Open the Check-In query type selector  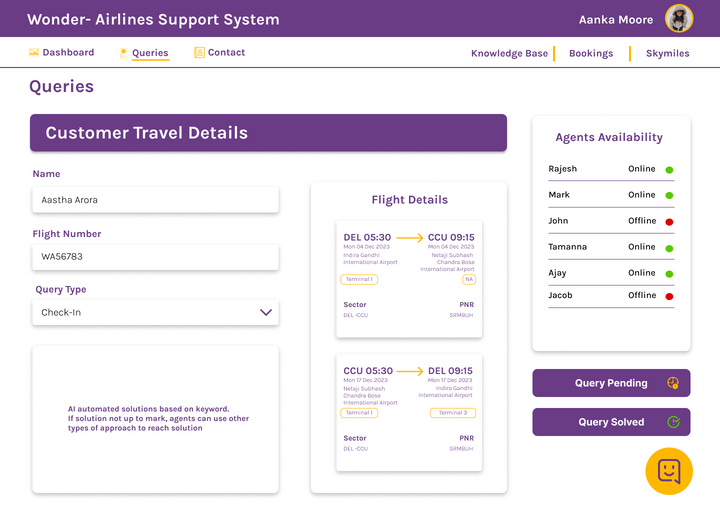pos(155,312)
